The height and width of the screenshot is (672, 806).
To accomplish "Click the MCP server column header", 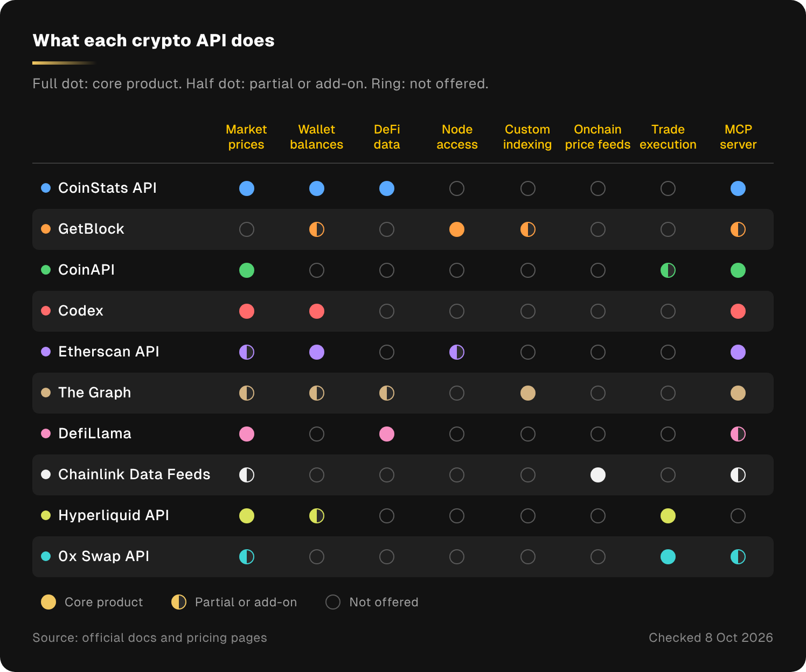I will [x=738, y=137].
